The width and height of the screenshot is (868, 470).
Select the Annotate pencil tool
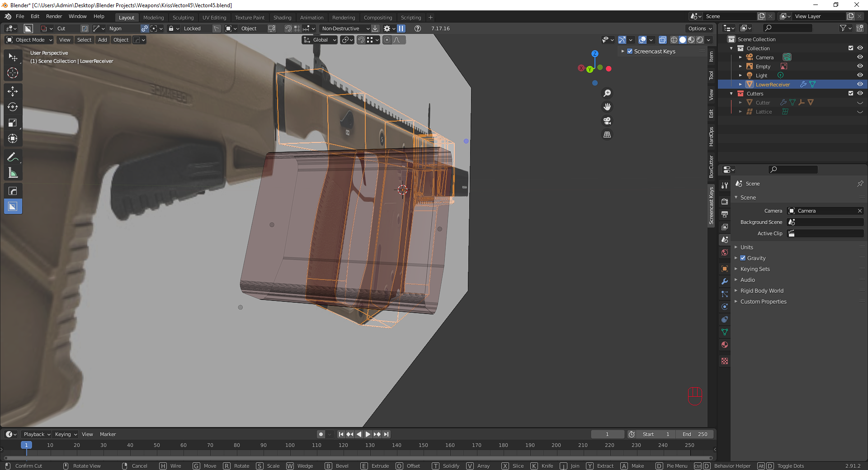click(x=13, y=157)
